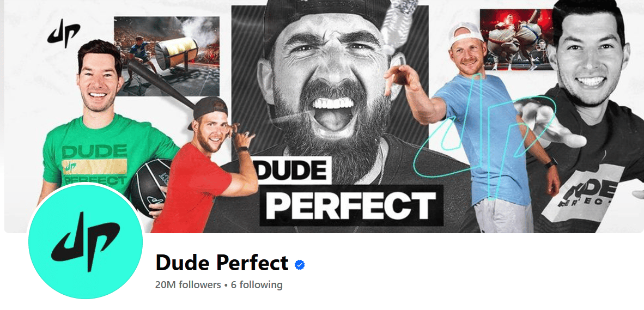Click the white cap on the blue-shirted person

tap(465, 33)
